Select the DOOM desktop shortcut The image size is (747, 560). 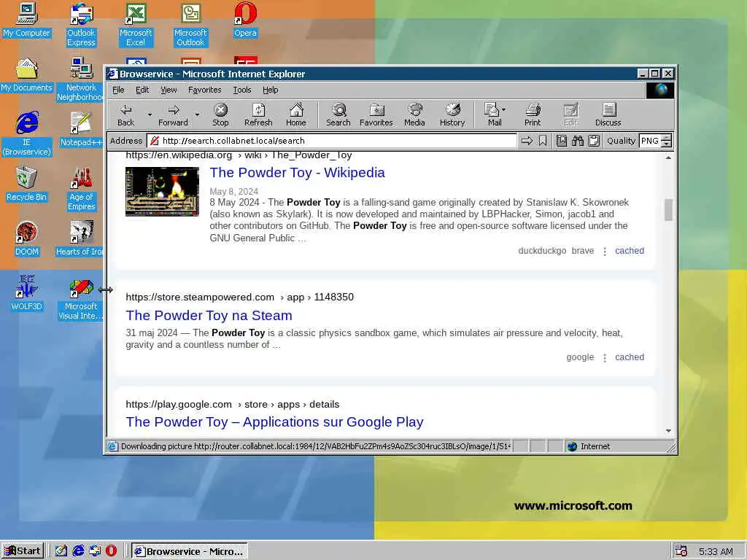tap(27, 239)
